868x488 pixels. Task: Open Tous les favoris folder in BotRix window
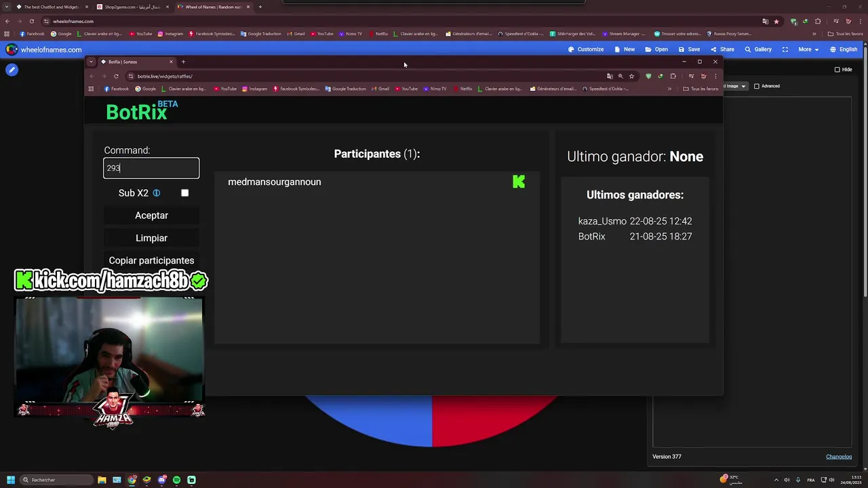click(701, 89)
